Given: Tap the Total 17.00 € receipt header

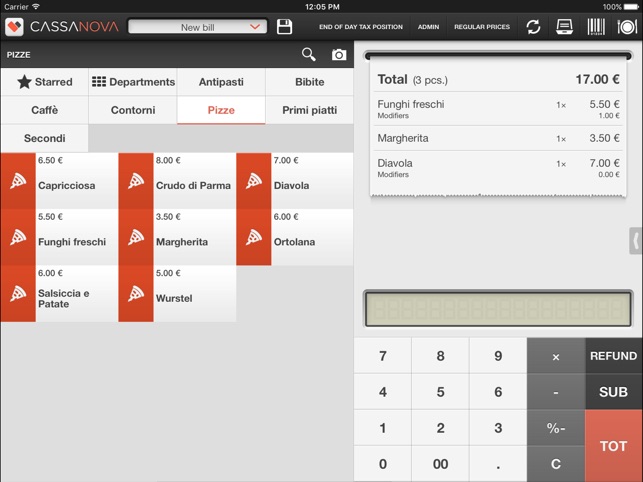Looking at the screenshot, I should [x=498, y=79].
